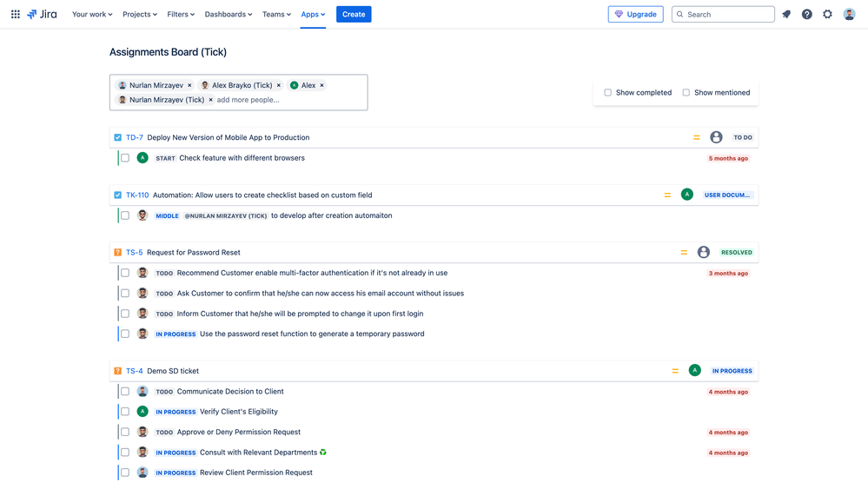
Task: Open the TO DO status of TD-7
Action: click(x=742, y=137)
